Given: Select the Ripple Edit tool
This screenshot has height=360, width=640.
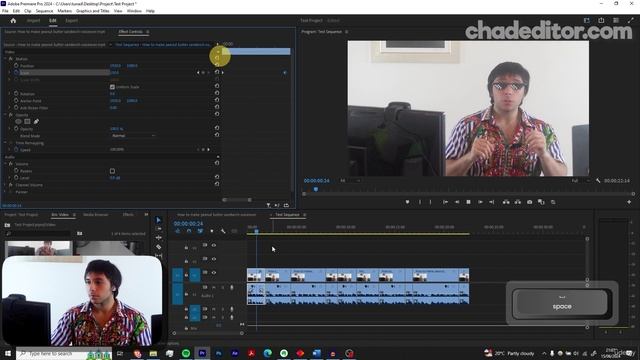Looking at the screenshot, I should click(159, 238).
